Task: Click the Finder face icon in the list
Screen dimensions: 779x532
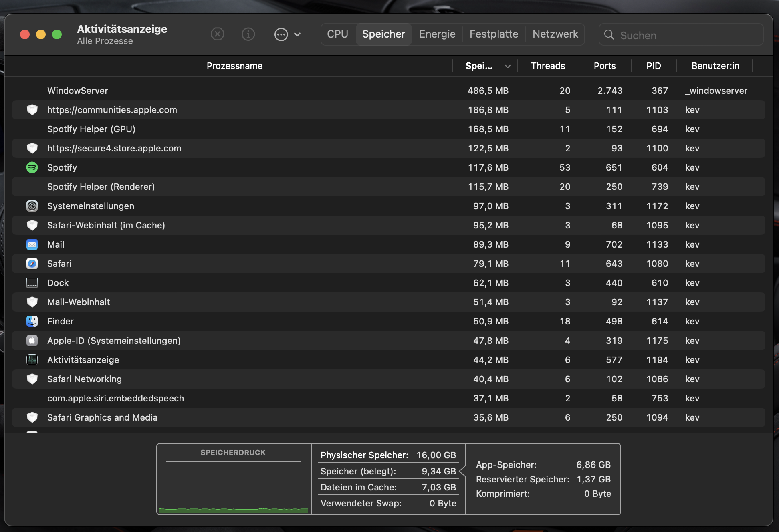Action: point(32,321)
